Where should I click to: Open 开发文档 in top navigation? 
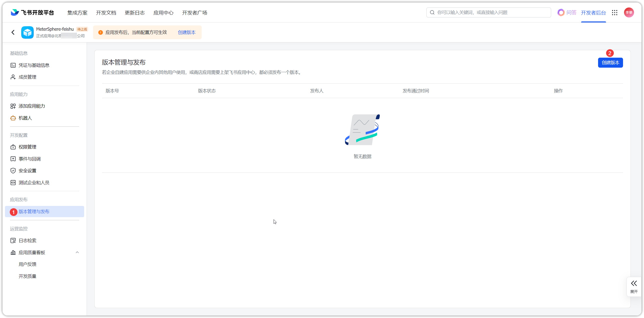106,13
